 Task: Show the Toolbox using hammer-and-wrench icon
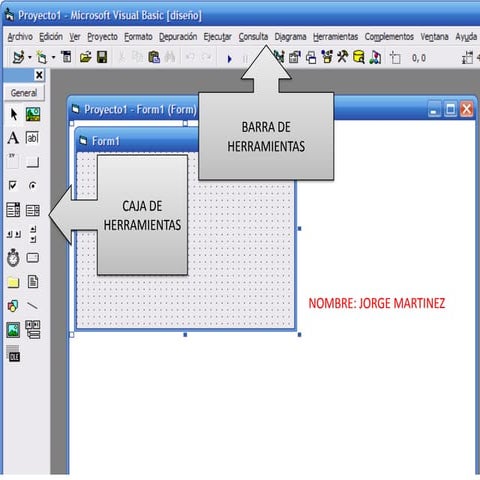[343, 57]
